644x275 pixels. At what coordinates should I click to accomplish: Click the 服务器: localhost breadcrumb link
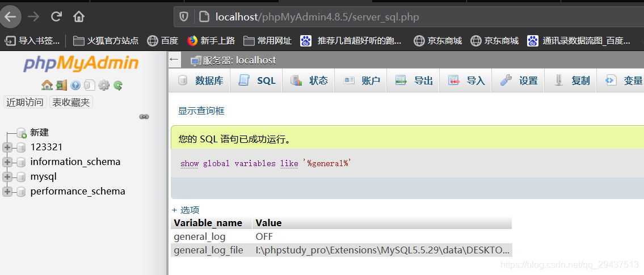coord(239,61)
